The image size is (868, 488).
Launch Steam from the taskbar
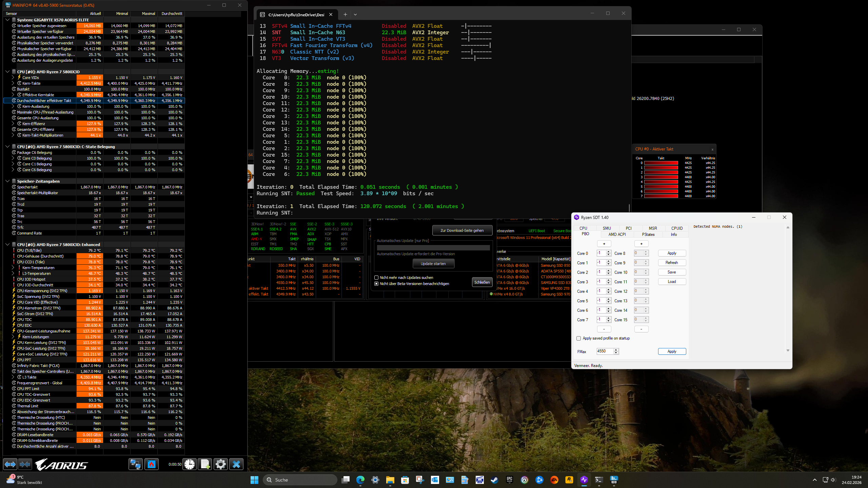495,480
